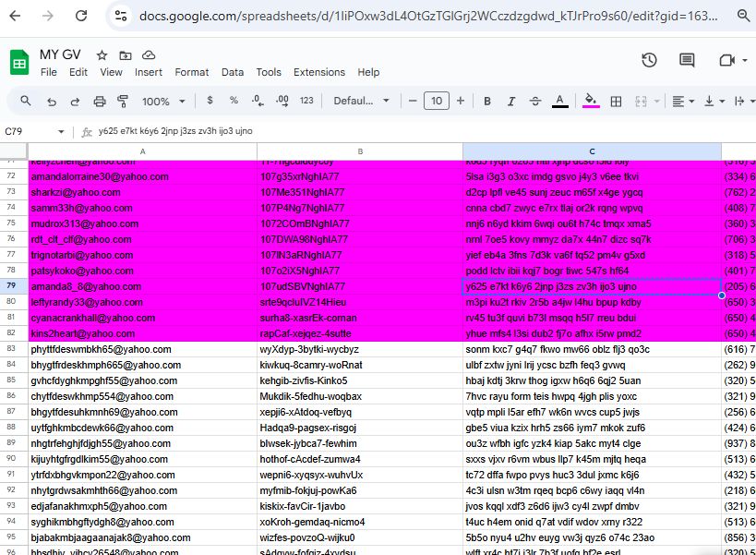Screen dimensions: 756x555
Task: Open the borders menu
Action: (x=616, y=102)
